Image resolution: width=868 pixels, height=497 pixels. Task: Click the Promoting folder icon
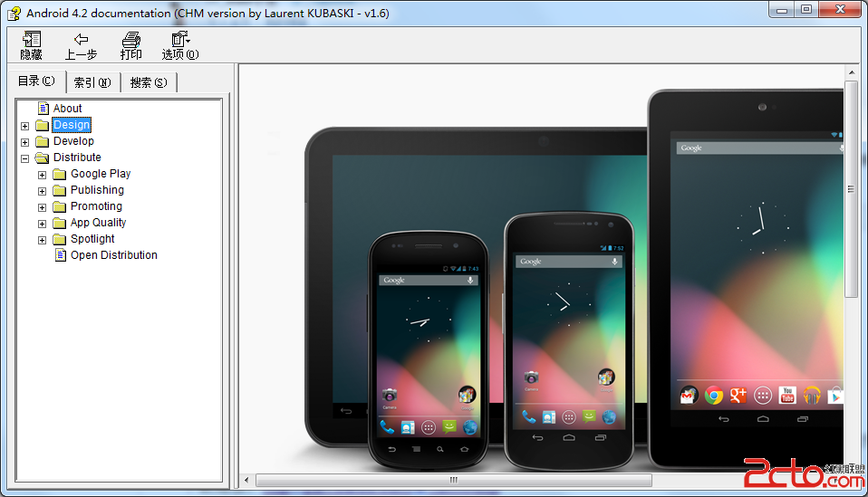click(59, 206)
